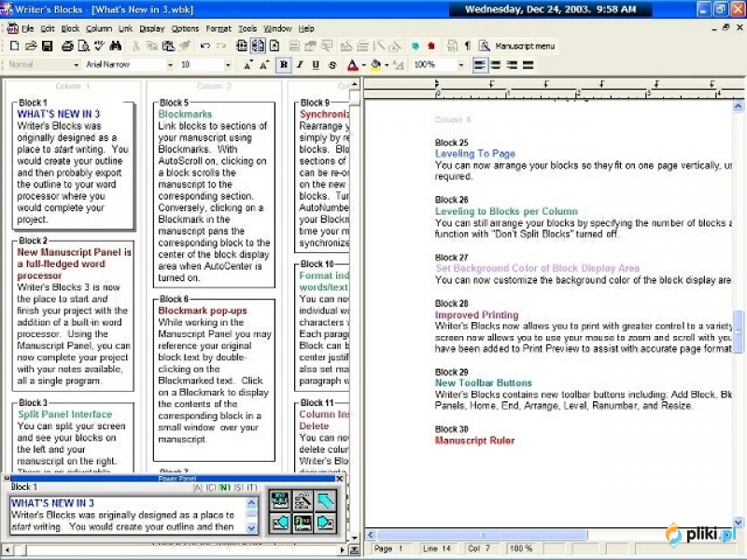Set justified text alignment
This screenshot has width=747, height=560.
pyautogui.click(x=529, y=64)
